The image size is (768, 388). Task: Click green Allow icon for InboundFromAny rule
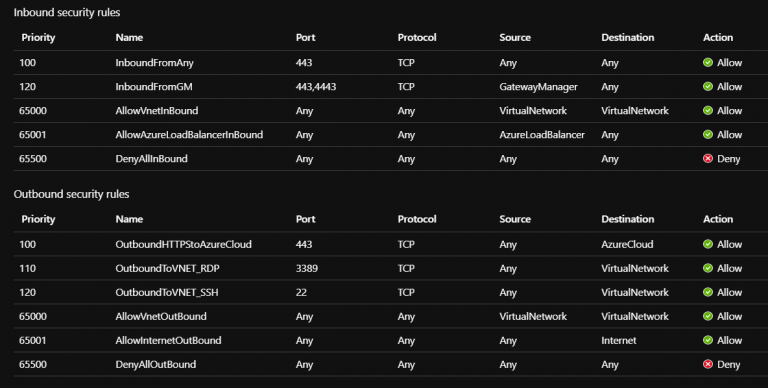[x=708, y=63]
